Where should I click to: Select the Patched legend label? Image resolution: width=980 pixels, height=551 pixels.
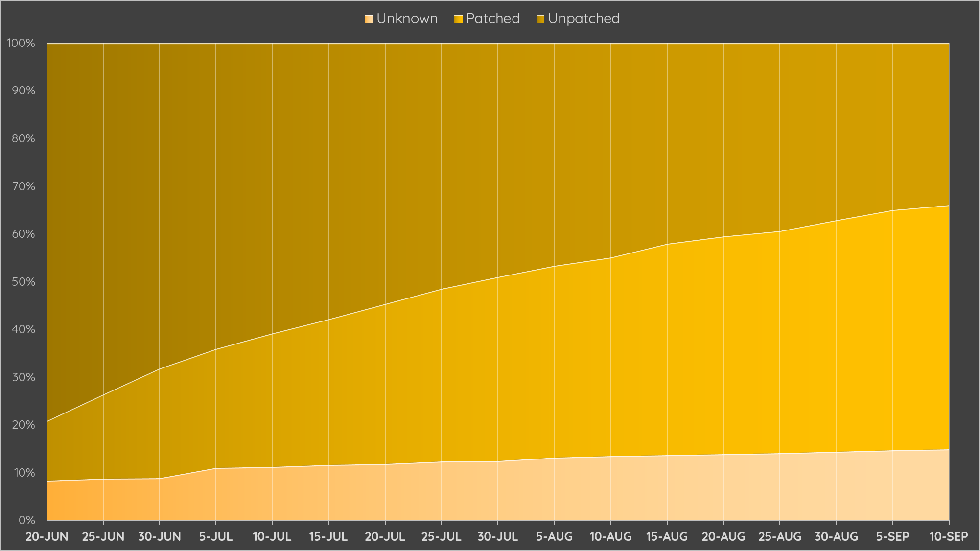[x=492, y=19]
